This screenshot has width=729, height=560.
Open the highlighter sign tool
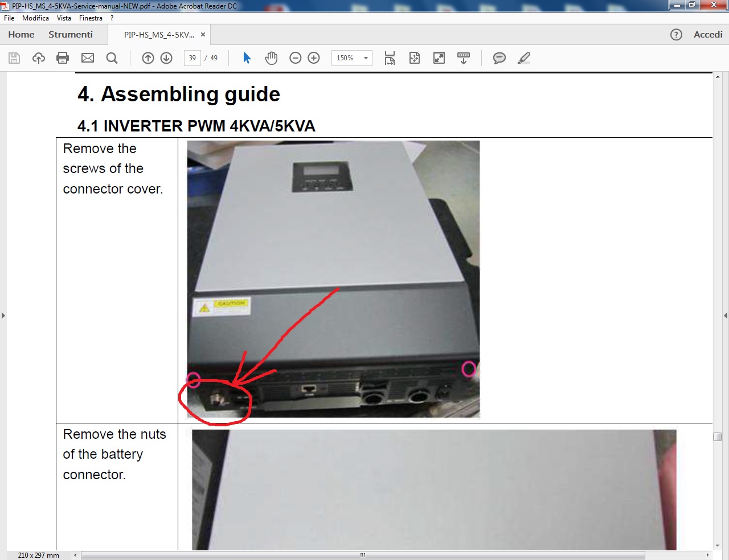click(524, 58)
